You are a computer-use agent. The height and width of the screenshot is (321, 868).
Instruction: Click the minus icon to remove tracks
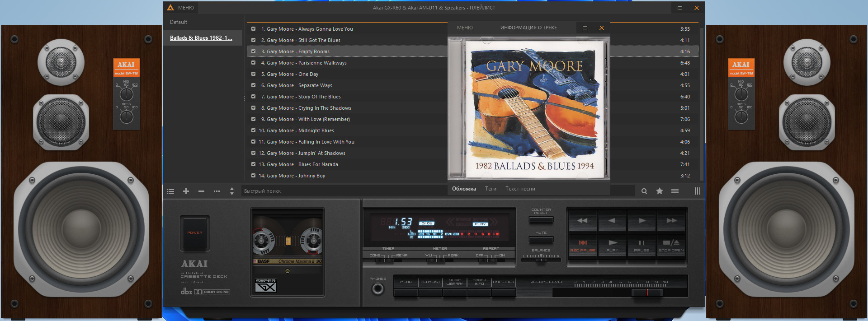point(201,191)
